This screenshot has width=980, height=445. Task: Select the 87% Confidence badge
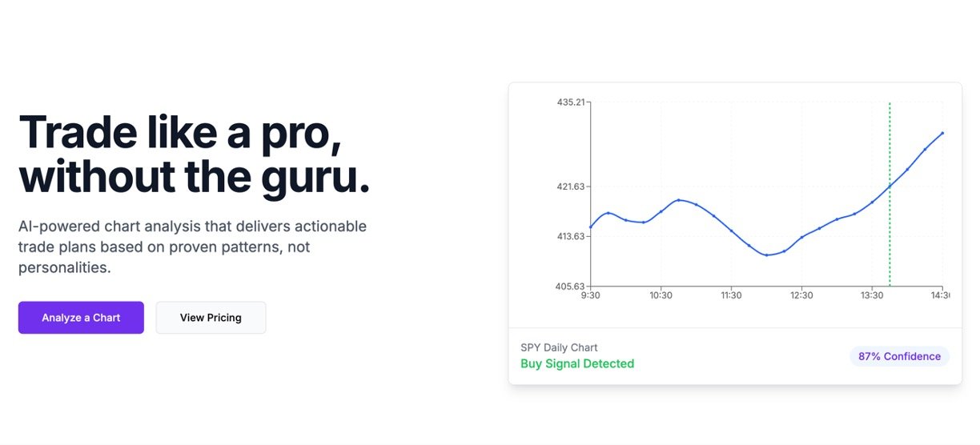point(899,356)
